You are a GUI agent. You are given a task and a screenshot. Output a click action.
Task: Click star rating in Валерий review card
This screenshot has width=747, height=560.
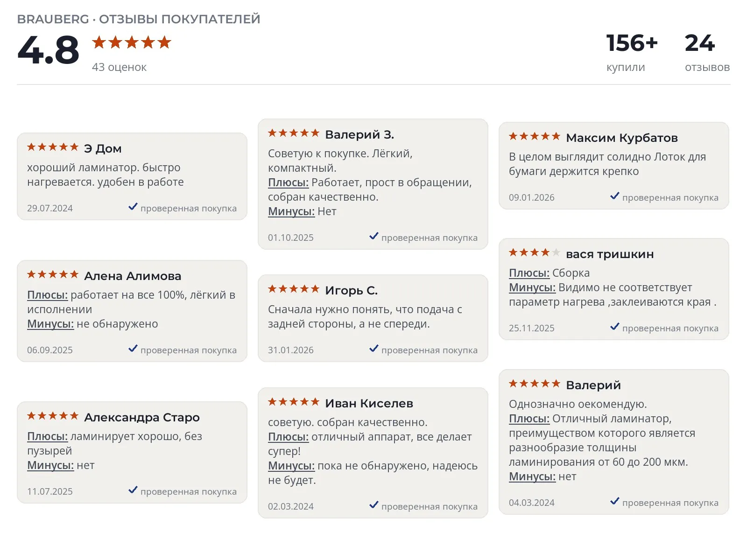coord(535,384)
